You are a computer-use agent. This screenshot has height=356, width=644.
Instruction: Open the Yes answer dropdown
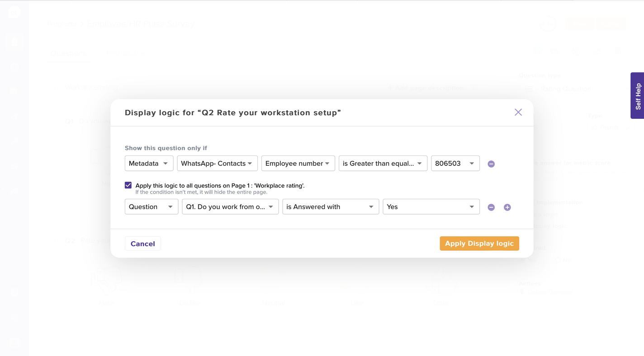(x=431, y=207)
